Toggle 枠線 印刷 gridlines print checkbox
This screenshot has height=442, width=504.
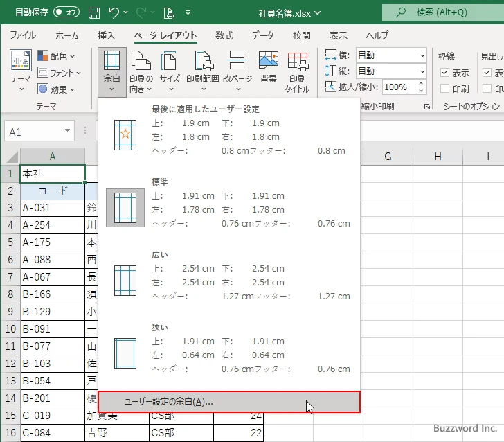coord(444,88)
